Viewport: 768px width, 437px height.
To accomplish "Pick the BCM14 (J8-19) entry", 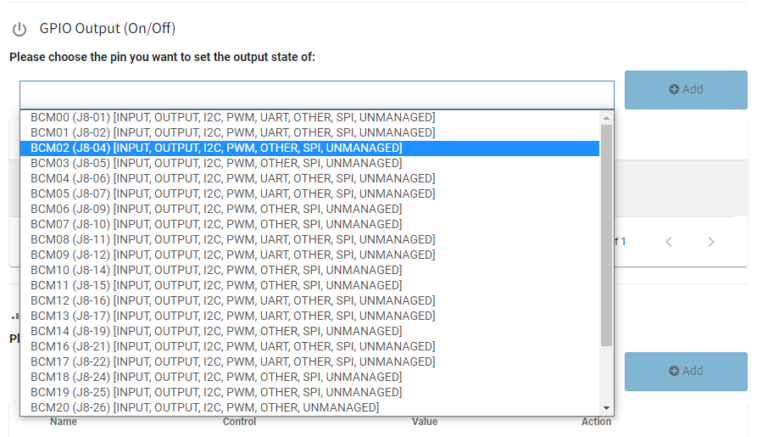I will pyautogui.click(x=216, y=331).
